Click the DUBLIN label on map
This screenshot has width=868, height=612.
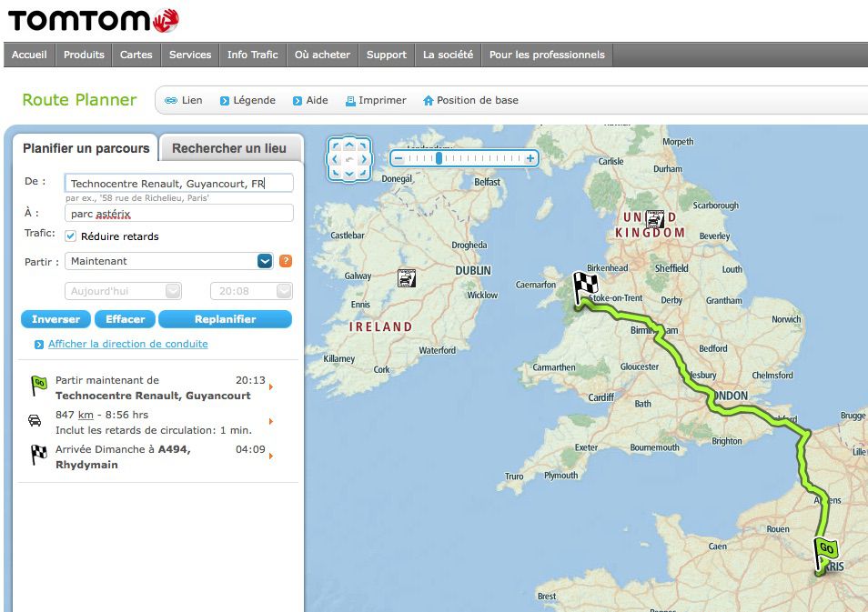(x=473, y=271)
